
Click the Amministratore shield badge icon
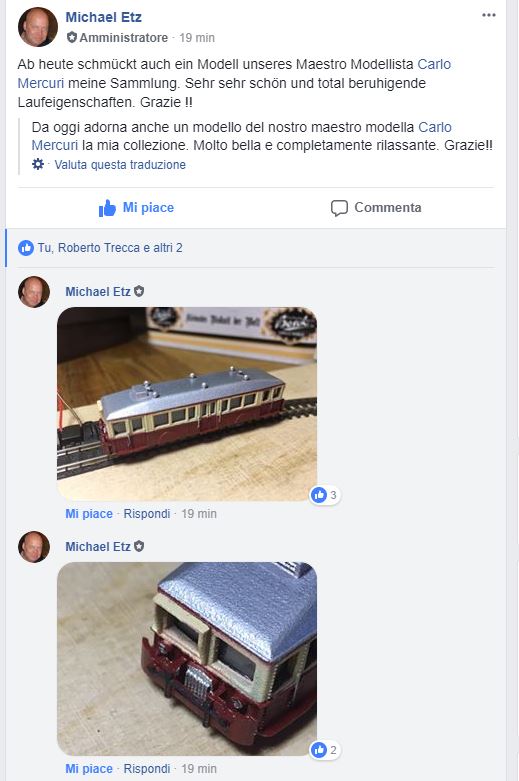(x=72, y=37)
